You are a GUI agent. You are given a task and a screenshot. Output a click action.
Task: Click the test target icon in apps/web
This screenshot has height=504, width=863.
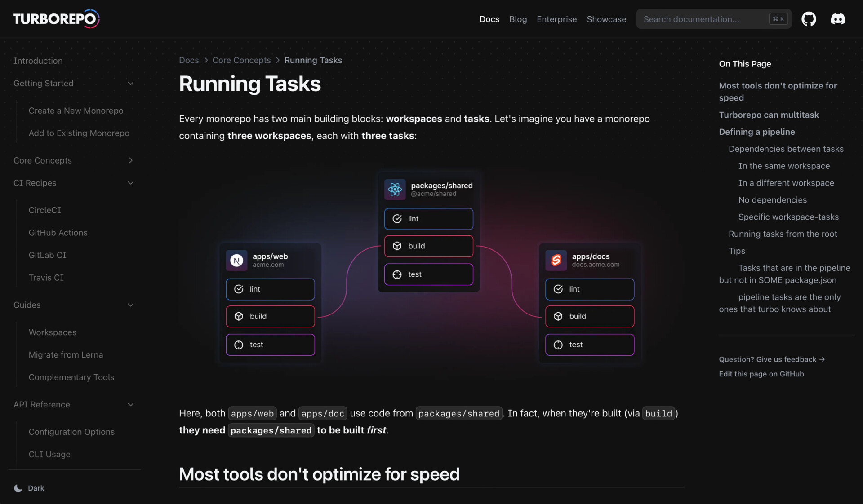[239, 345]
